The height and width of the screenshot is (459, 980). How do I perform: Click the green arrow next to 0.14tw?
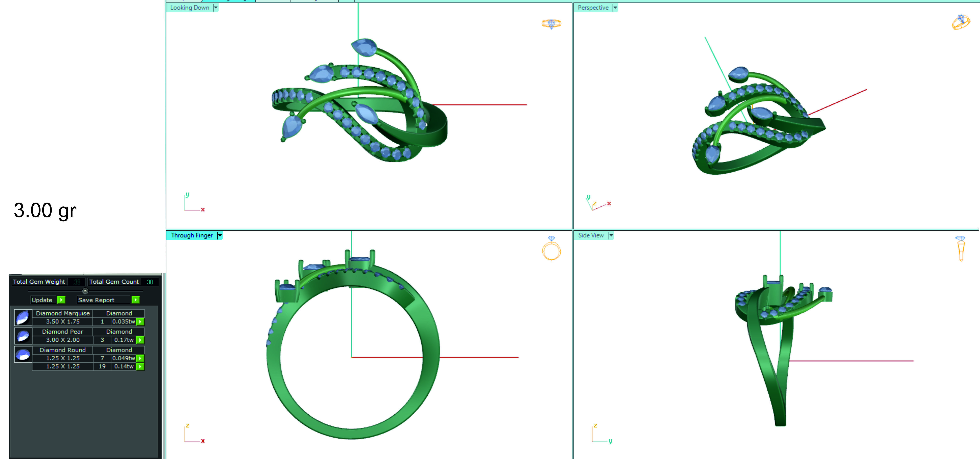click(140, 367)
